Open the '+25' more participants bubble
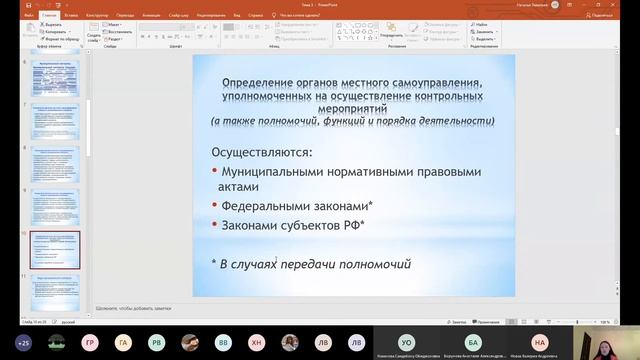Screen dimensions: 640x360 pos(23,343)
